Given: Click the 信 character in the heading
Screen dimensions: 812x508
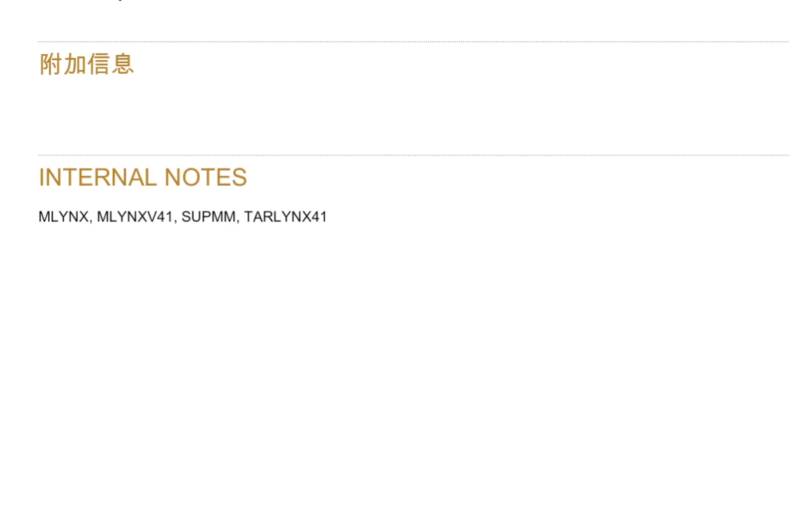Looking at the screenshot, I should point(99,64).
